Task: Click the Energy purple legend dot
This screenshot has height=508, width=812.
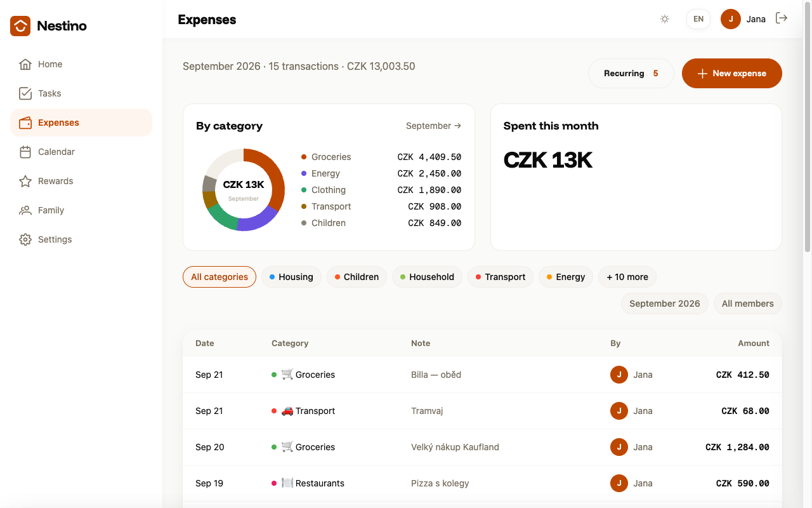Action: tap(304, 173)
